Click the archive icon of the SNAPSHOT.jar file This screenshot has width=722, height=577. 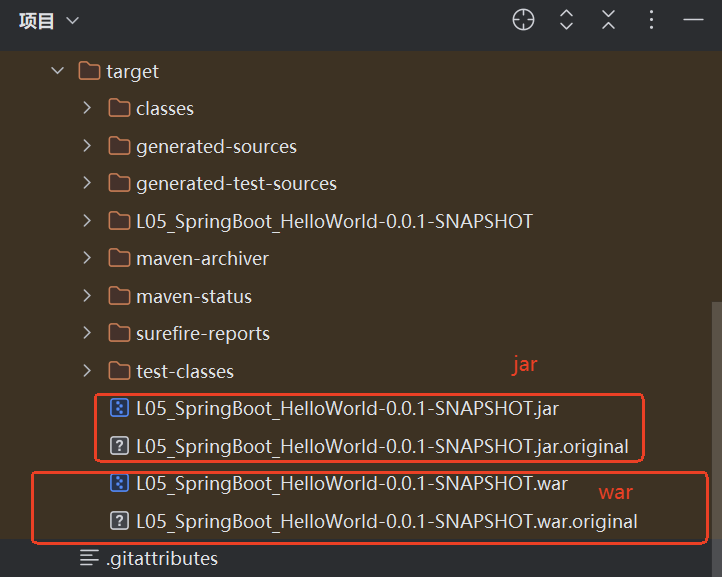coord(119,408)
